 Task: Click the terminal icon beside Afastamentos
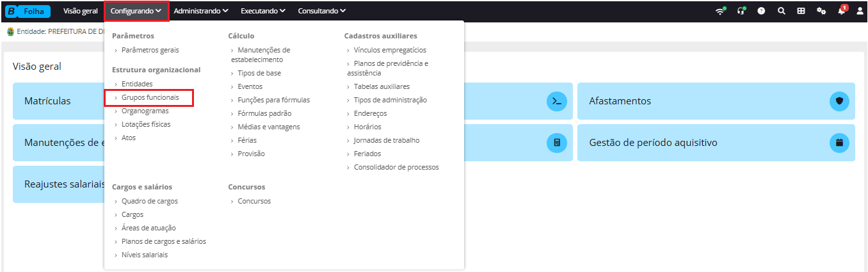[557, 101]
